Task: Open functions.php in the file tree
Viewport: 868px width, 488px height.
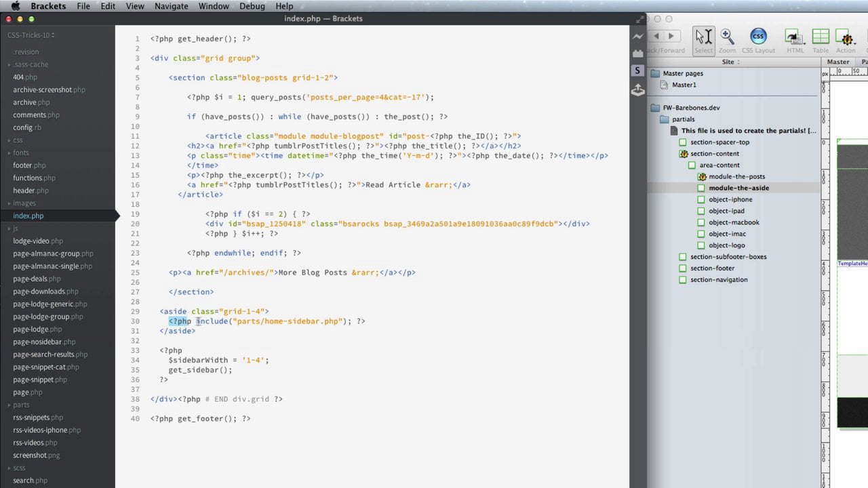Action: coord(34,178)
